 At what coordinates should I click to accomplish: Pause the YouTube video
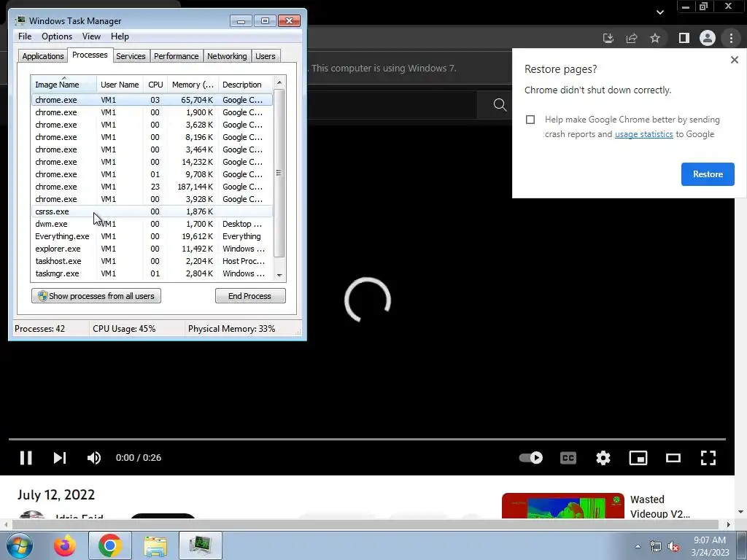coord(26,458)
